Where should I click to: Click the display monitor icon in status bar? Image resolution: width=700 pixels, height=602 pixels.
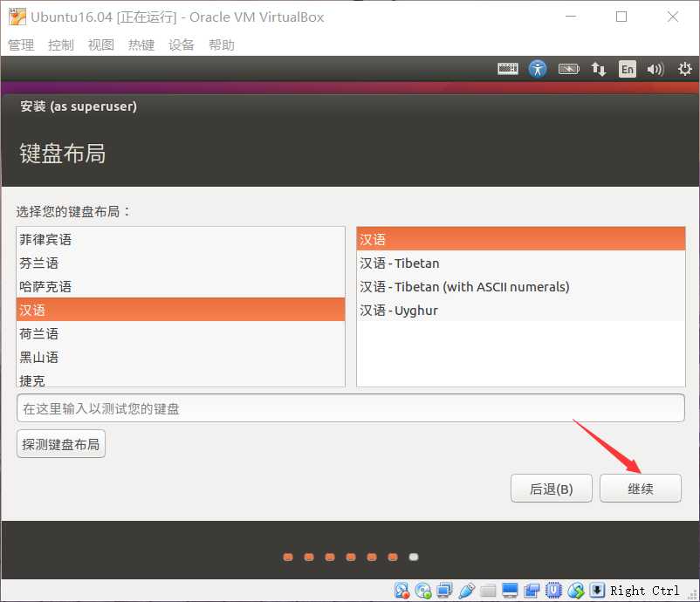(510, 591)
